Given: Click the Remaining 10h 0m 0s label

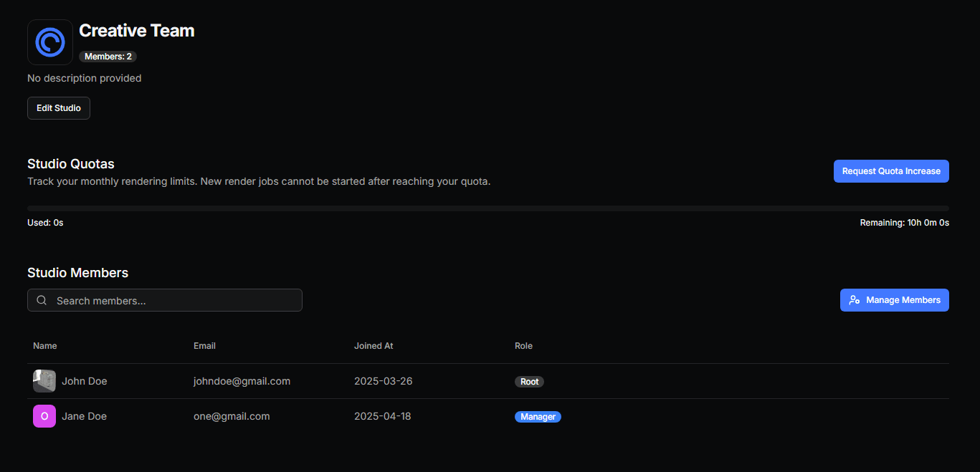Looking at the screenshot, I should [x=904, y=223].
